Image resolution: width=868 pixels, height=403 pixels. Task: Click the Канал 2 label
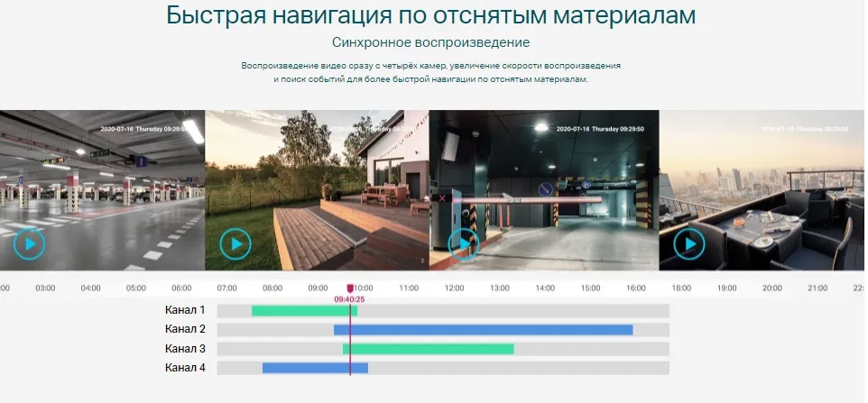pyautogui.click(x=185, y=329)
